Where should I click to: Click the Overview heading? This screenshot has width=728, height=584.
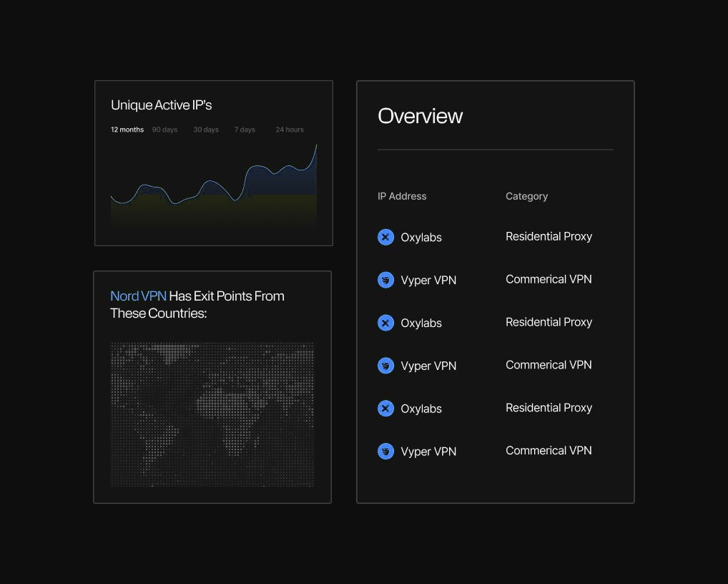click(420, 116)
